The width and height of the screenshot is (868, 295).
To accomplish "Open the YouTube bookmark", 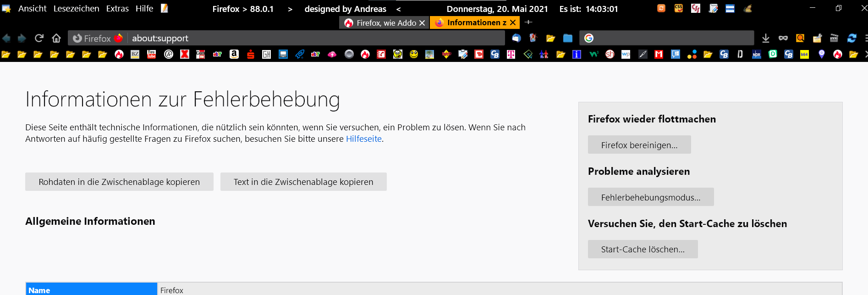I will coord(151,54).
